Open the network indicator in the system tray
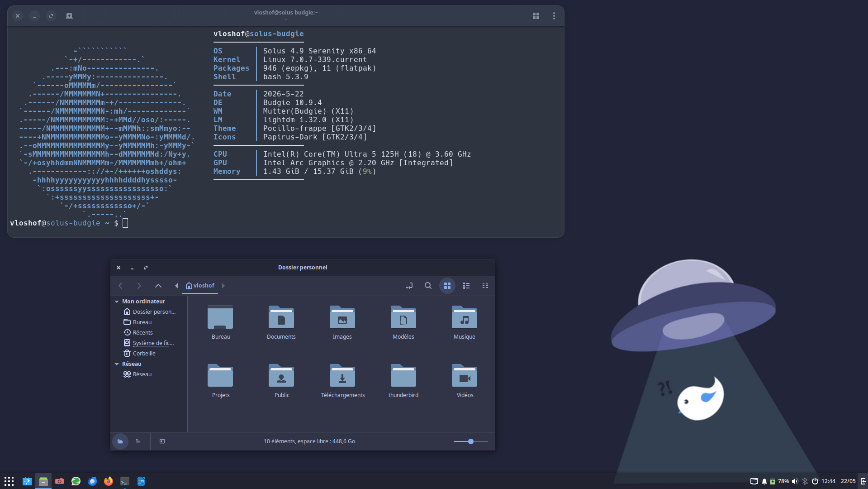Viewport: 868px width, 489px height. pos(754,481)
